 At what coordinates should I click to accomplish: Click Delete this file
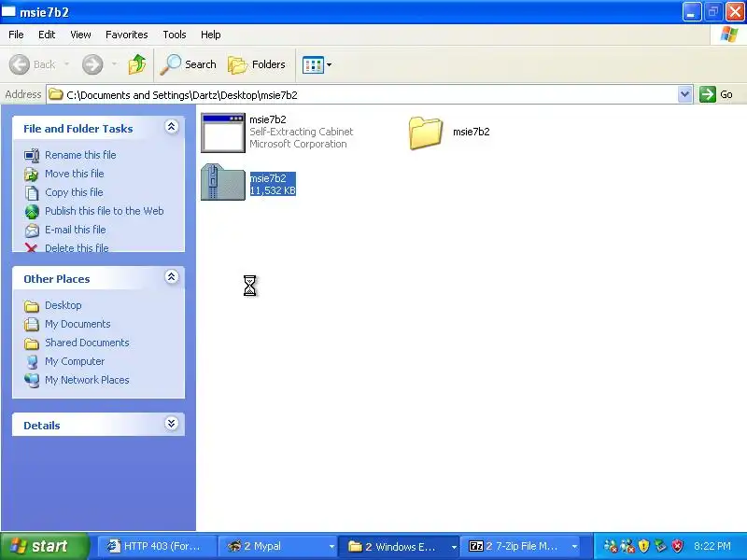(x=77, y=247)
